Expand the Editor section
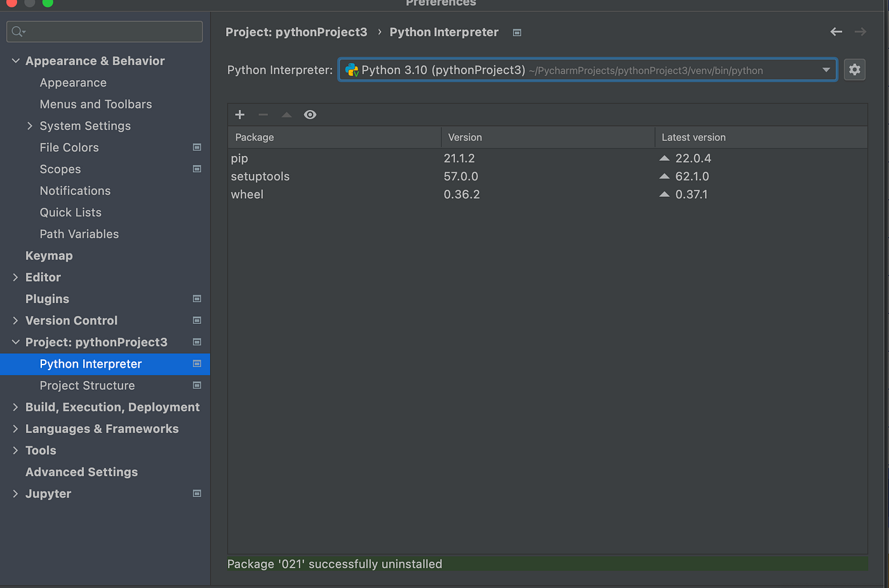Viewport: 889px width, 588px height. point(16,277)
